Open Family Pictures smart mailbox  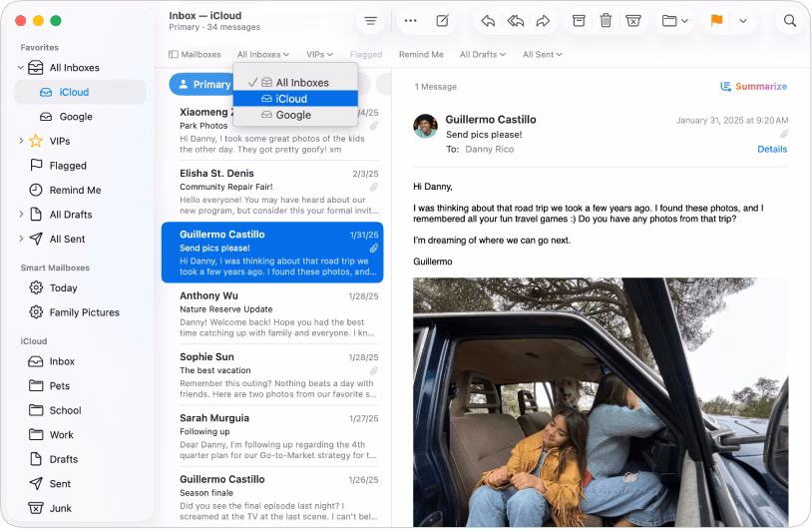80,311
